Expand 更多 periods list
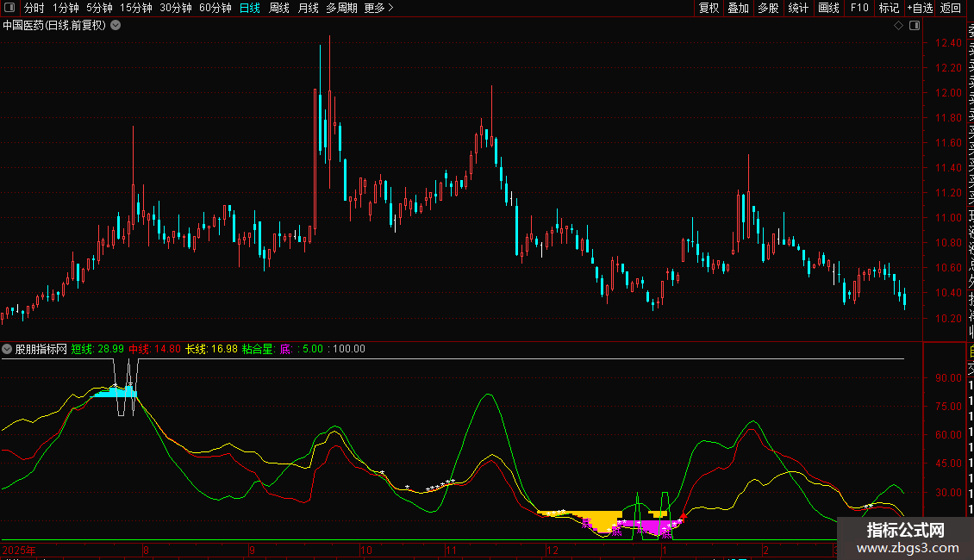 [x=378, y=8]
